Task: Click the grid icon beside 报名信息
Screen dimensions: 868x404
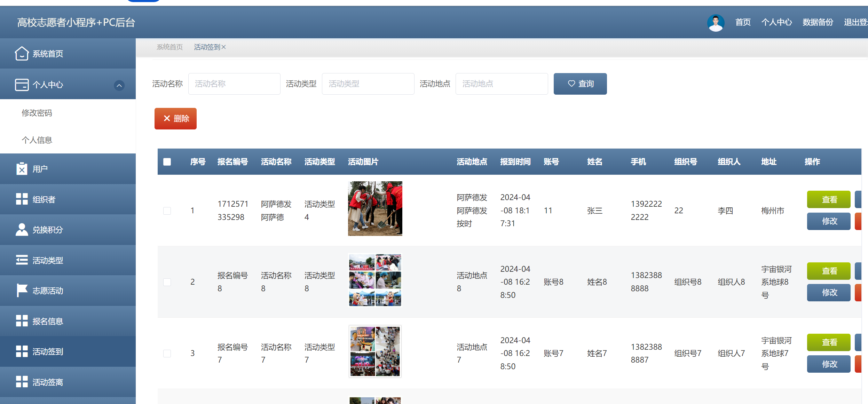Action: coord(22,321)
